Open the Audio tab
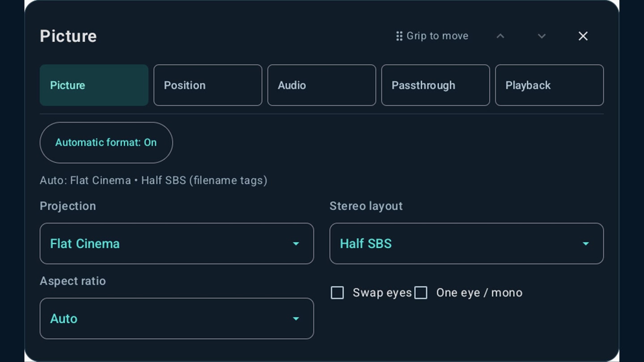Screen dimensions: 644x362 pyautogui.click(x=322, y=85)
